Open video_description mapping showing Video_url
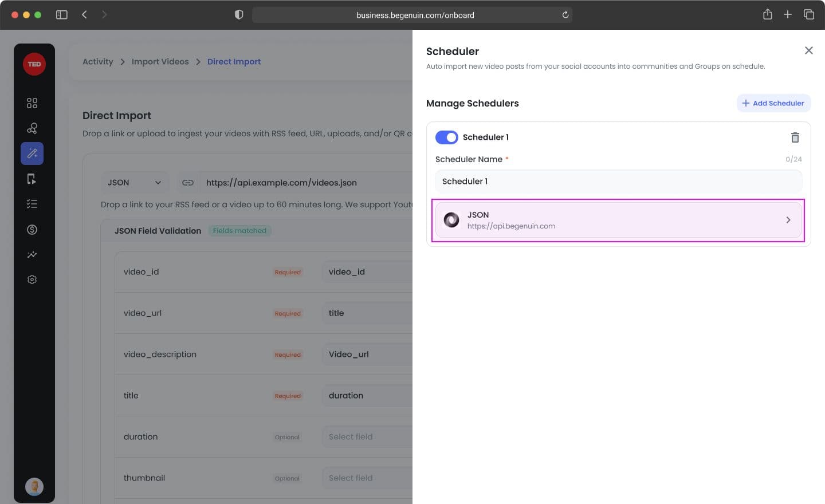 tap(367, 355)
